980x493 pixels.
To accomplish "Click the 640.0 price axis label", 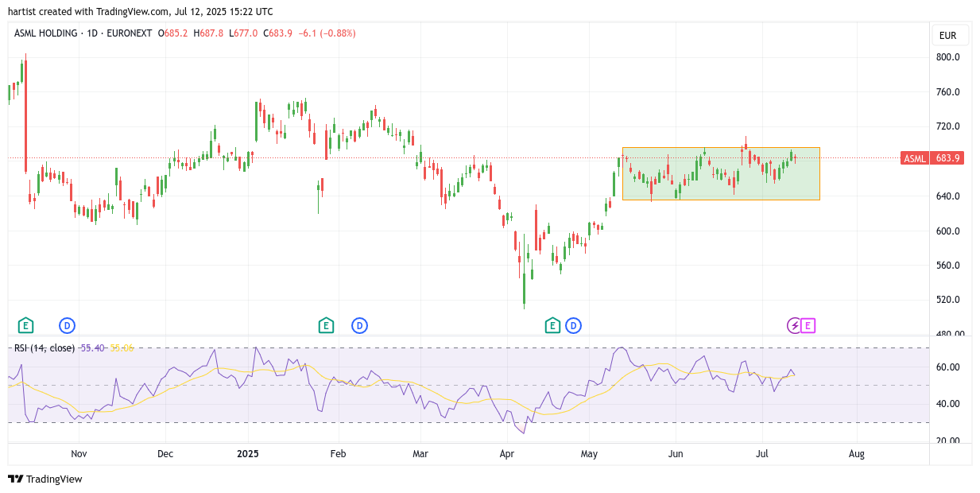I will (948, 196).
